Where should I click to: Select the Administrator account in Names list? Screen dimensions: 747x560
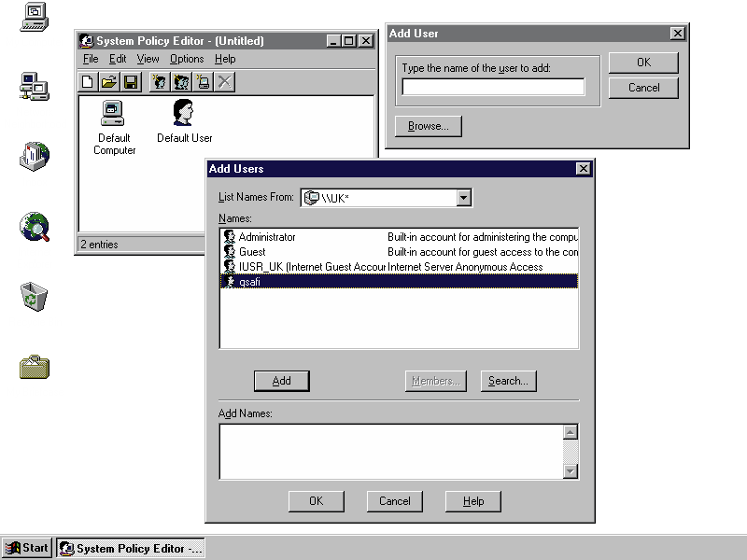(x=266, y=237)
